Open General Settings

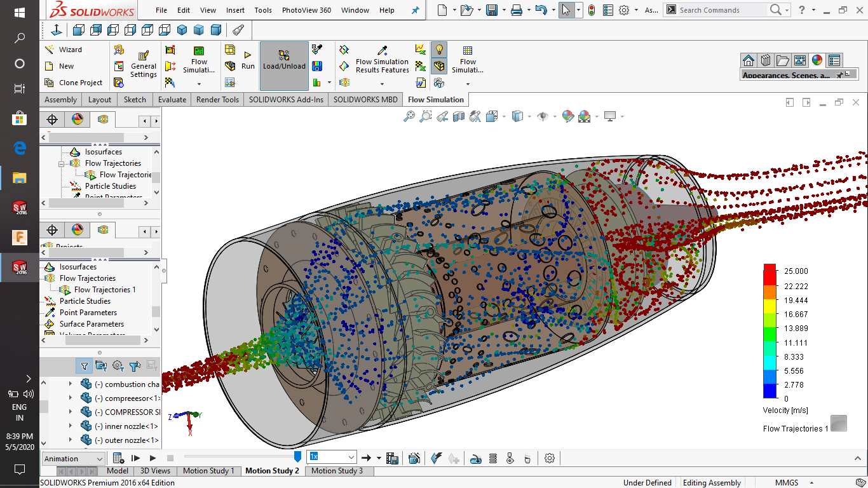coord(144,65)
